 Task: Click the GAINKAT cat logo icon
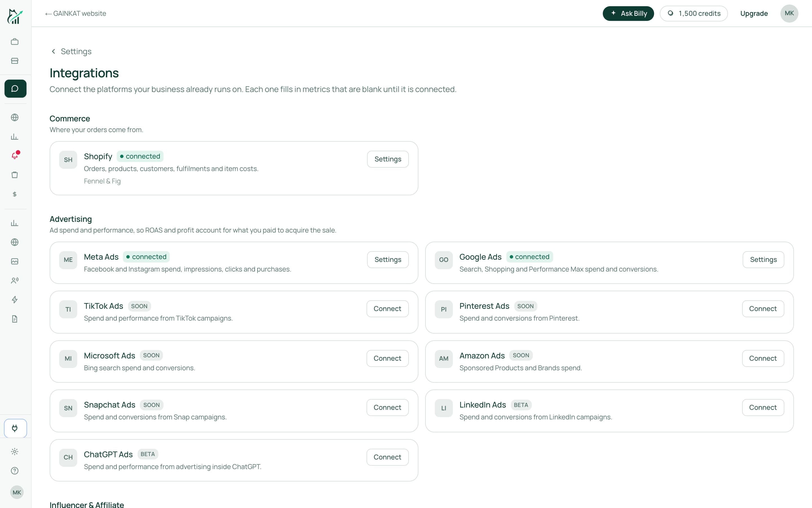[x=15, y=16]
